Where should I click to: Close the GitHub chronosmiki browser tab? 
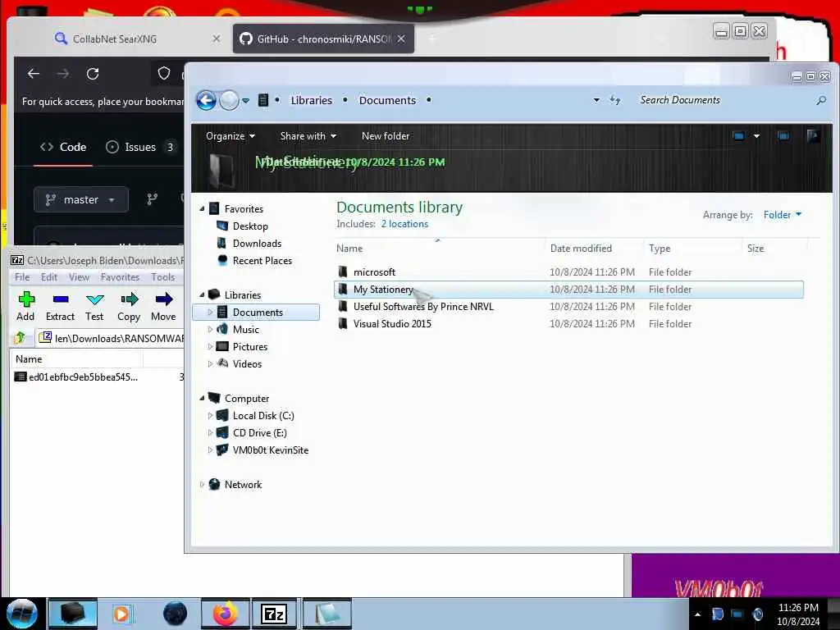click(401, 39)
